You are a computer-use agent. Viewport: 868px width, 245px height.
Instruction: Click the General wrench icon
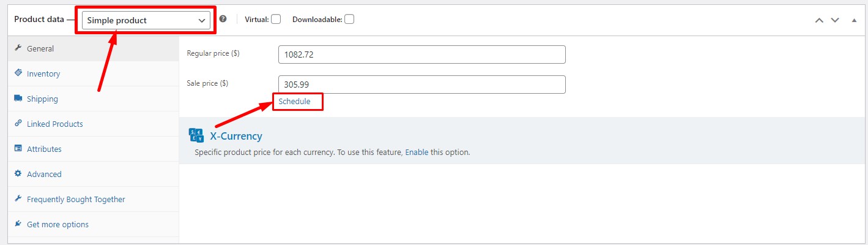pyautogui.click(x=18, y=48)
